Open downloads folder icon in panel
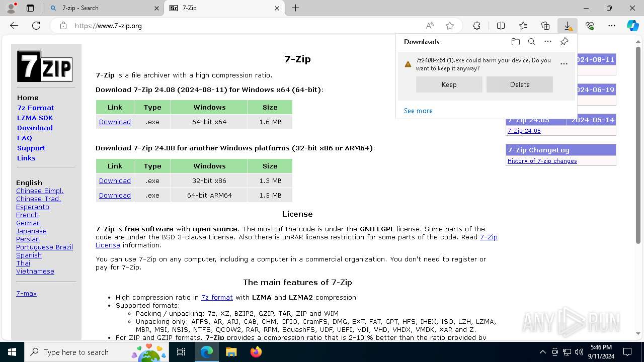 [515, 42]
